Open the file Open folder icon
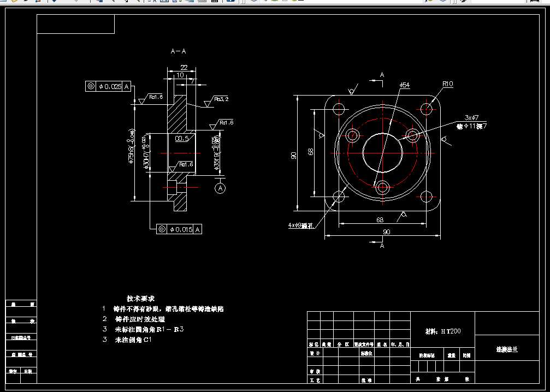The height and width of the screenshot is (392, 550). (14, 3)
